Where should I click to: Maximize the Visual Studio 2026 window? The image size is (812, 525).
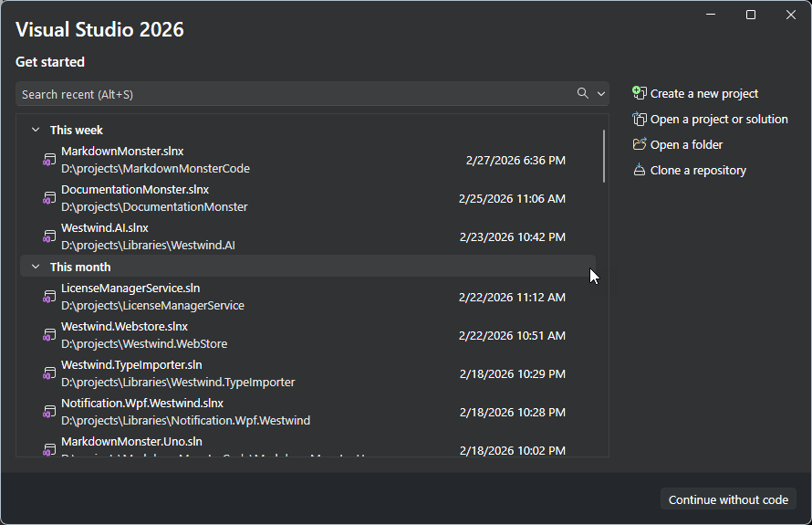[750, 15]
